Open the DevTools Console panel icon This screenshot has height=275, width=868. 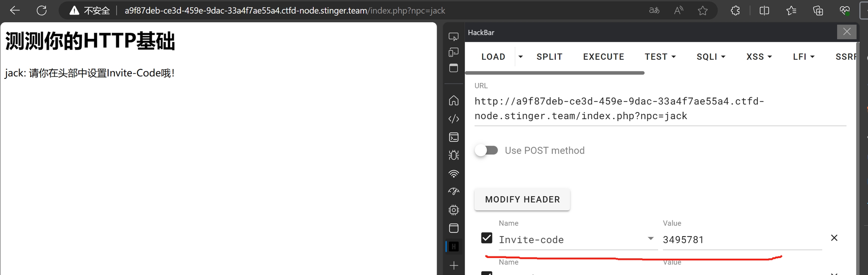(x=454, y=137)
